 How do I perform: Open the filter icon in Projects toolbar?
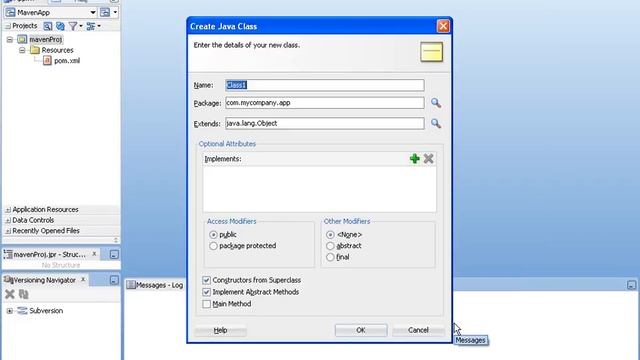pos(75,26)
